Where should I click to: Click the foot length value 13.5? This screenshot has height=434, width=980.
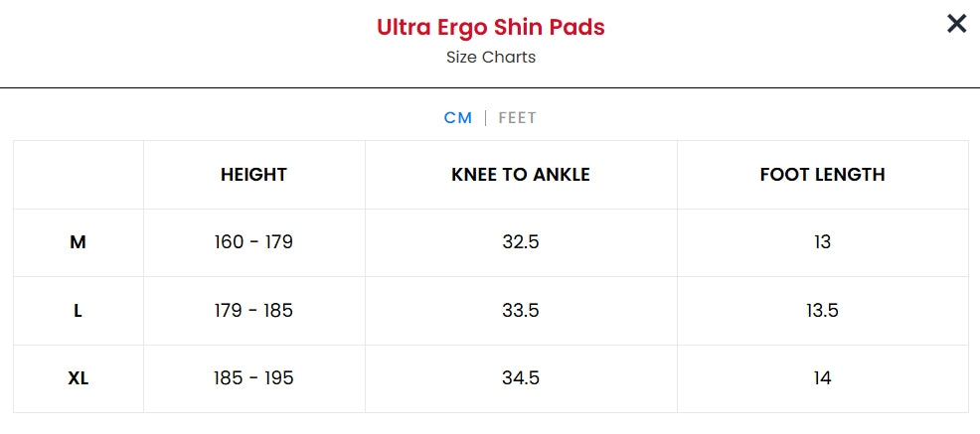tap(822, 311)
